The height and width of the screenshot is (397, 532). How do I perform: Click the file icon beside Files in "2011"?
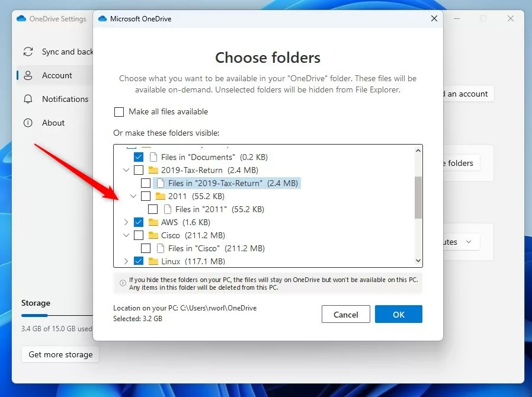pos(167,209)
